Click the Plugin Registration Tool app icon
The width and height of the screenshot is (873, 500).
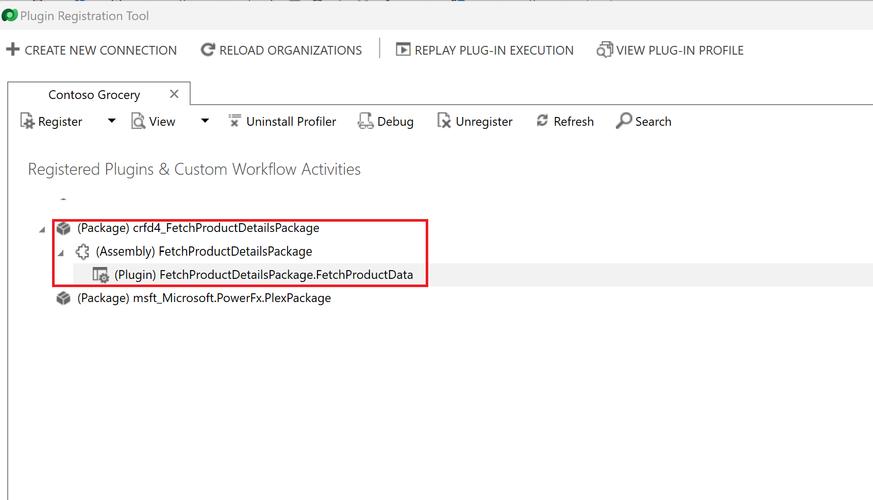click(x=9, y=15)
